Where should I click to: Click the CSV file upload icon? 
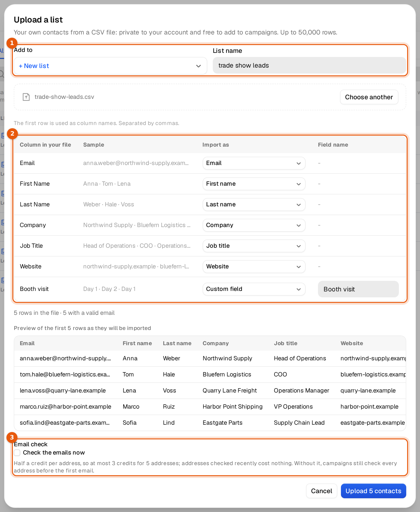click(x=26, y=97)
